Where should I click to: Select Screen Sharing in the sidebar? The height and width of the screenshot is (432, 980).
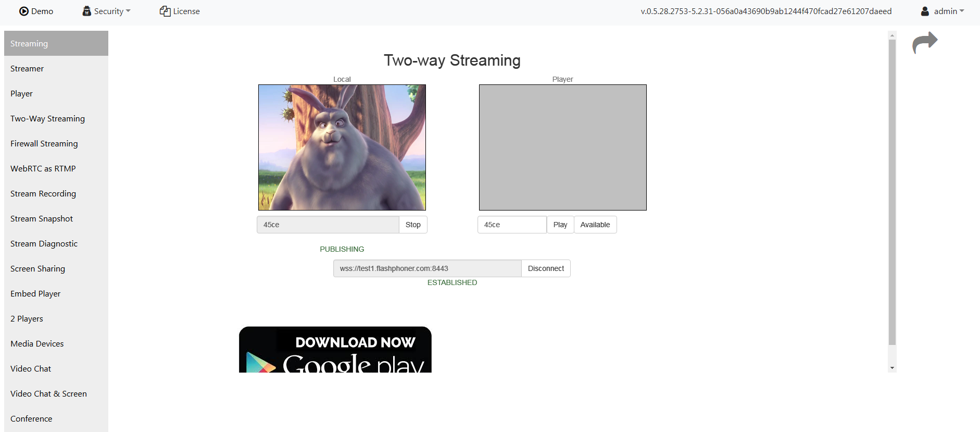pos(37,269)
